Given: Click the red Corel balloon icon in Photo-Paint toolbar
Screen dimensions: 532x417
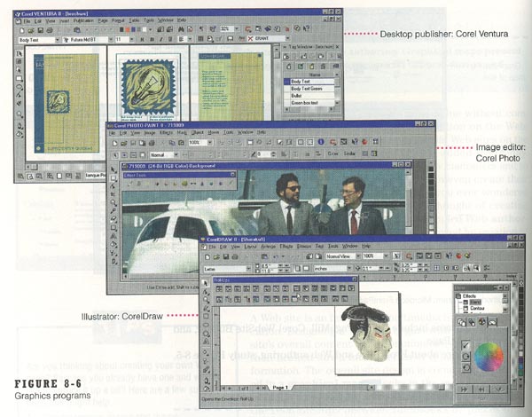Looking at the screenshot, I should tap(364, 142).
